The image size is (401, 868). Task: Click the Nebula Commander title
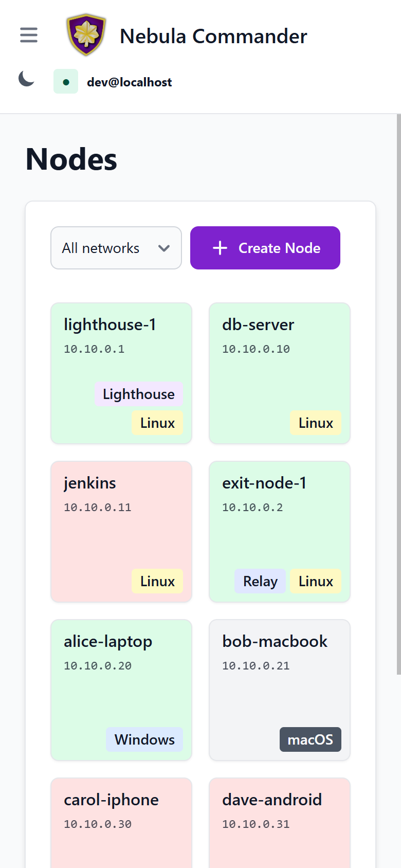[x=213, y=36]
